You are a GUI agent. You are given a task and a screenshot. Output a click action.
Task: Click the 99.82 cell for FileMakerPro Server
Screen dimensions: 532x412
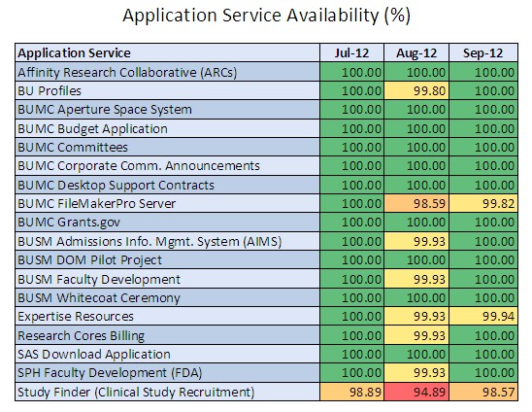point(483,203)
